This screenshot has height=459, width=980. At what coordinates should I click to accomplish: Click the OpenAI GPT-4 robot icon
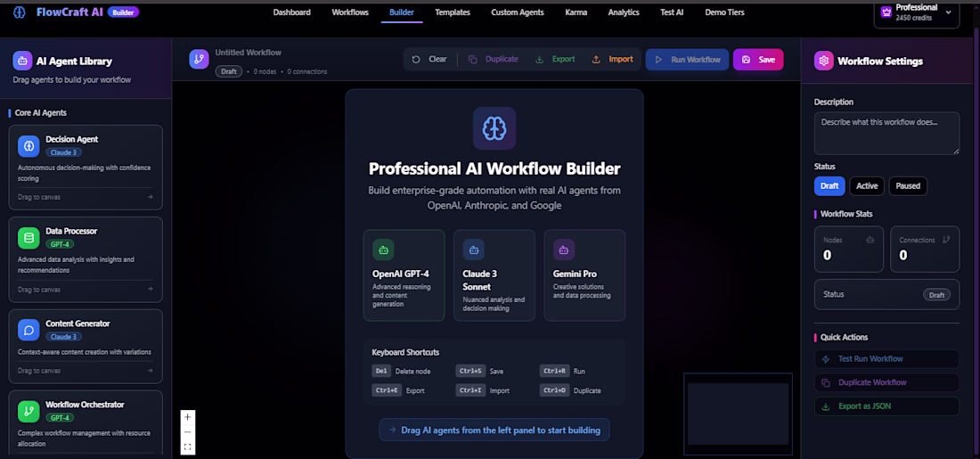(x=383, y=250)
